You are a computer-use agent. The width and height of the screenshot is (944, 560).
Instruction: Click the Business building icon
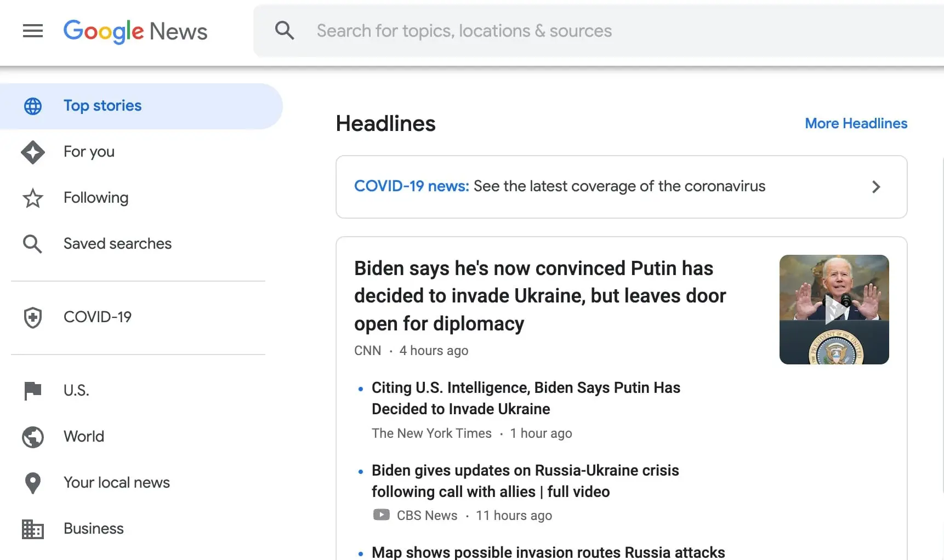[x=33, y=529]
